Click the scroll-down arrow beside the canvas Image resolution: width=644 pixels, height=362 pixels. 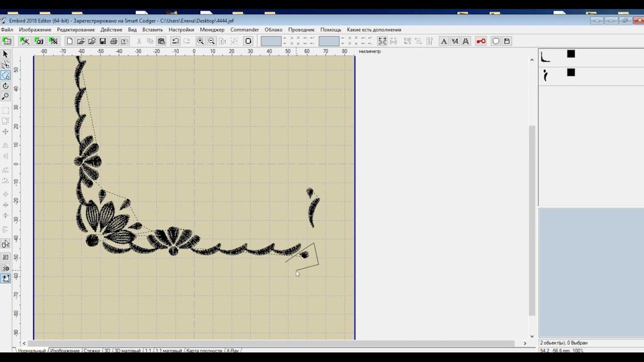[x=532, y=336]
